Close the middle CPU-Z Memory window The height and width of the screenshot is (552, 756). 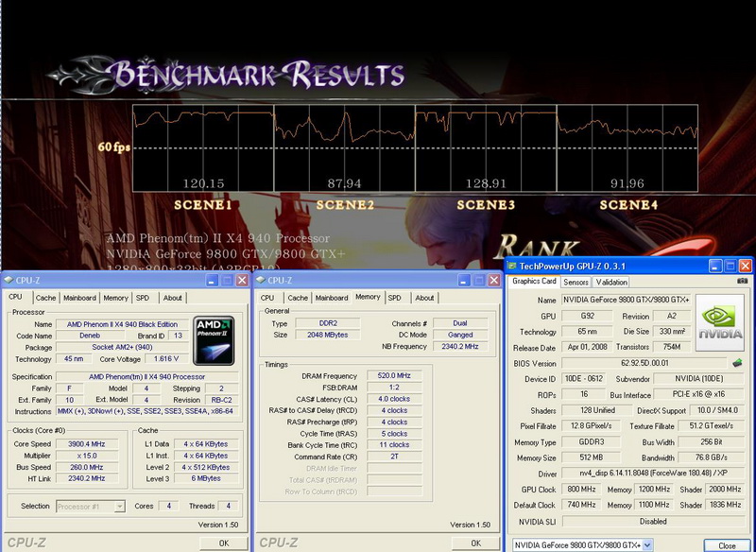pyautogui.click(x=494, y=280)
